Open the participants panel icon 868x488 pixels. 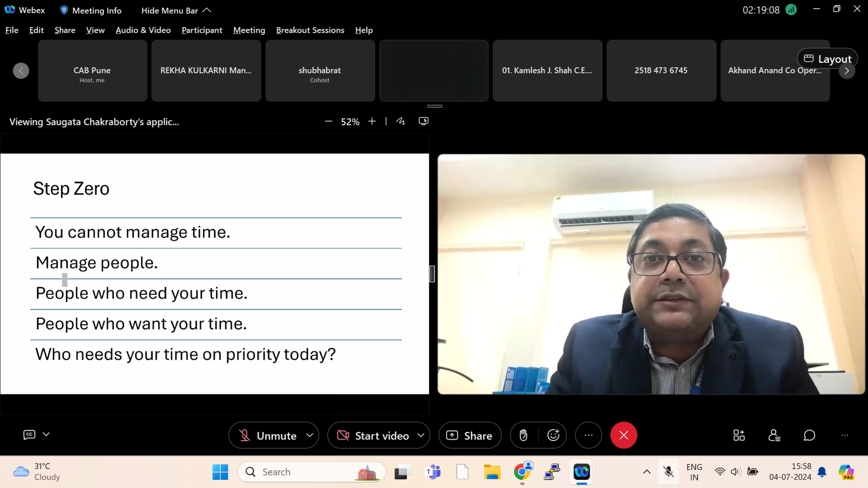(x=774, y=435)
